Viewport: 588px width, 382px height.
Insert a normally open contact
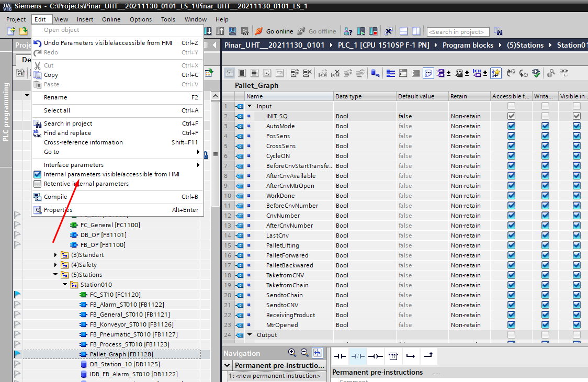(341, 356)
